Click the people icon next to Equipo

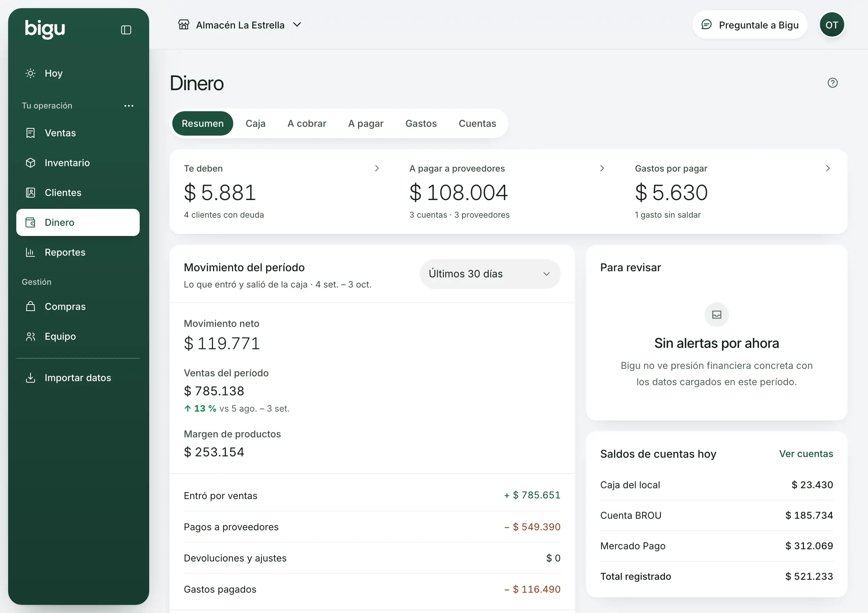31,336
